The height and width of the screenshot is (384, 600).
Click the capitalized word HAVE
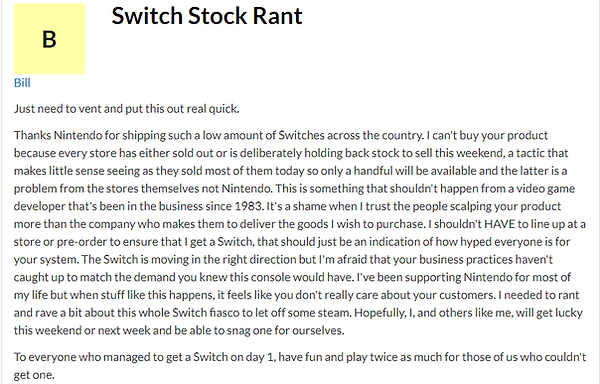click(499, 224)
